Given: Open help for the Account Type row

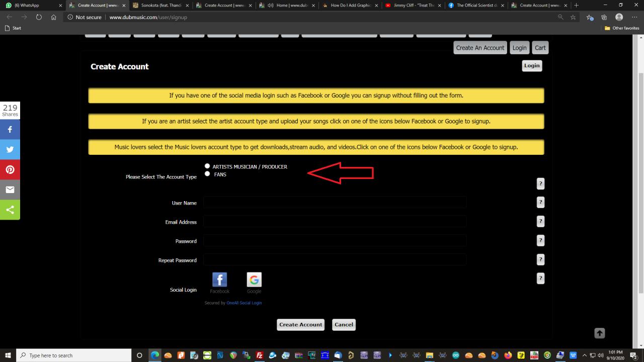Looking at the screenshot, I should [x=541, y=184].
